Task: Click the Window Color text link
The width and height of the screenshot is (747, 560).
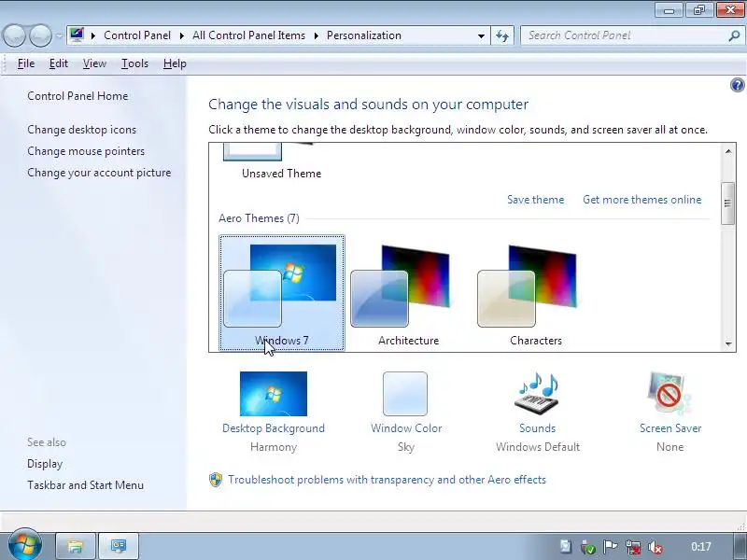Action: pyautogui.click(x=406, y=428)
